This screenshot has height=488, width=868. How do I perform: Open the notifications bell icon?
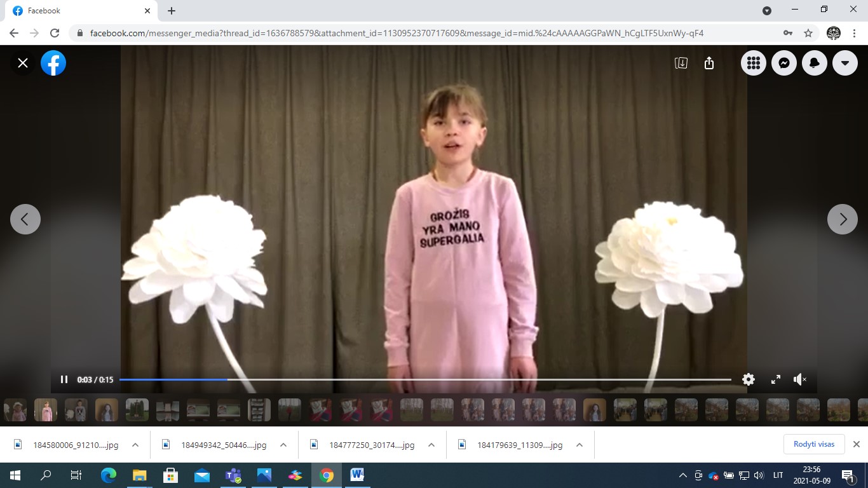(x=815, y=63)
